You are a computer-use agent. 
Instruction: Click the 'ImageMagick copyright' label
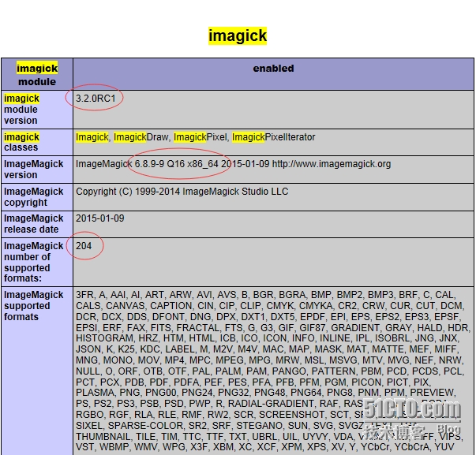point(33,197)
